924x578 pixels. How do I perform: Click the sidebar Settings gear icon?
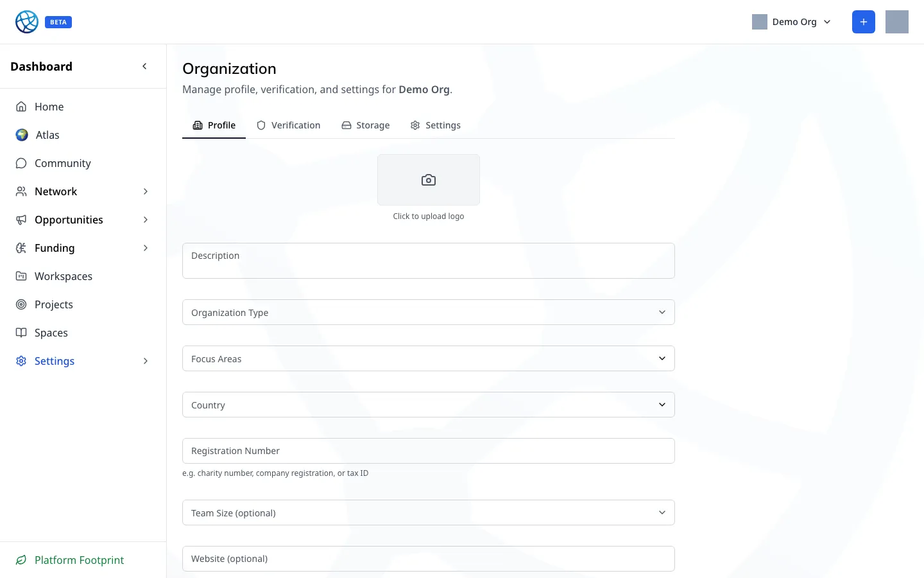coord(21,361)
